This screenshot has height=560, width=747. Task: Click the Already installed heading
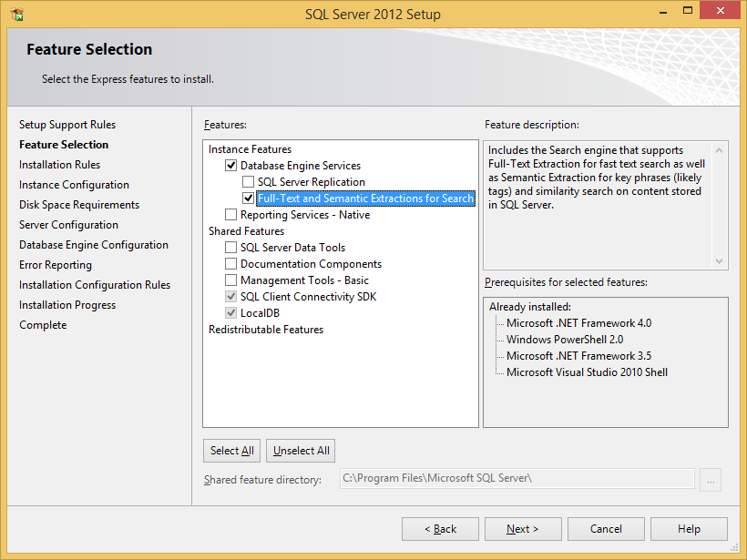click(530, 307)
